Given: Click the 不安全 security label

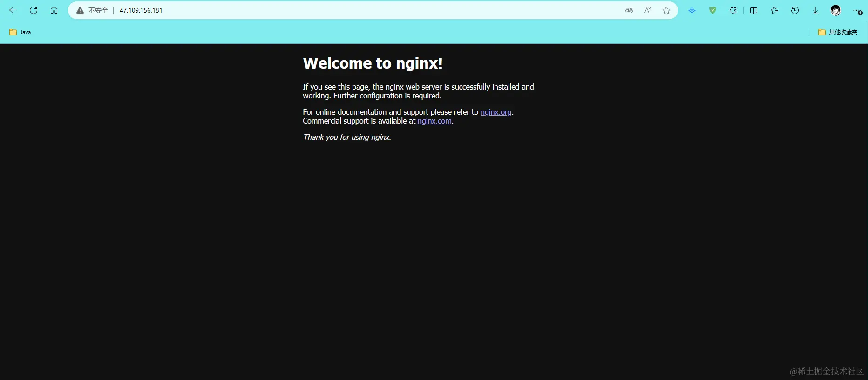Looking at the screenshot, I should click(98, 10).
